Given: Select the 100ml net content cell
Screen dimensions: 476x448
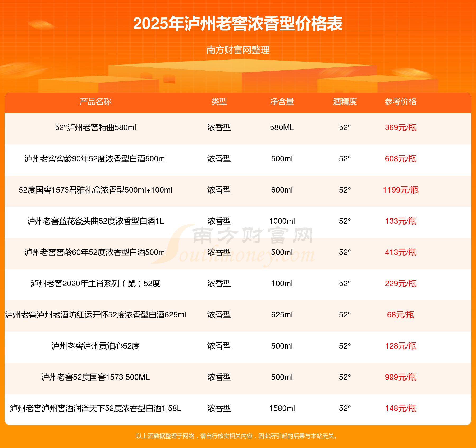Looking at the screenshot, I should tap(282, 284).
